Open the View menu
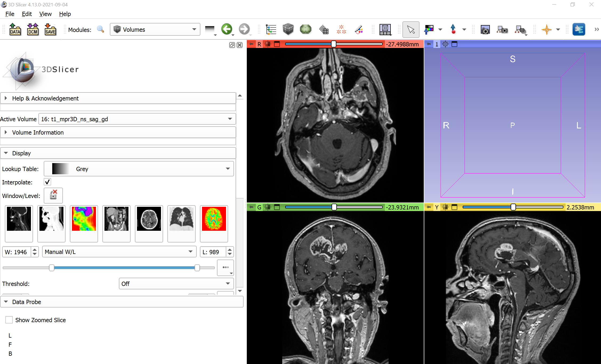Viewport: 601px width, 364px height. [x=45, y=14]
